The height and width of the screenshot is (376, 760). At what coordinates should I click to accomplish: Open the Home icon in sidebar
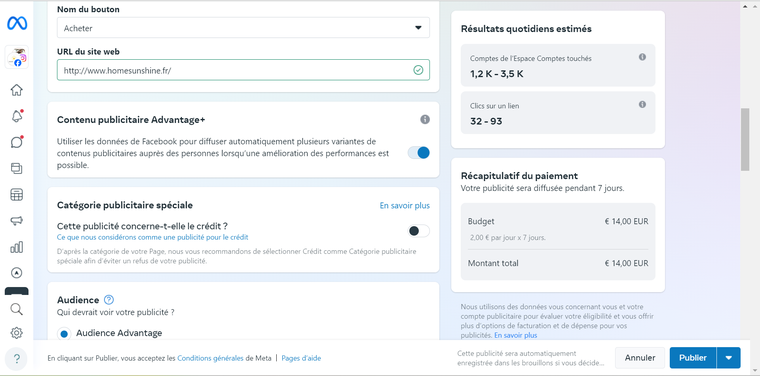click(x=16, y=90)
